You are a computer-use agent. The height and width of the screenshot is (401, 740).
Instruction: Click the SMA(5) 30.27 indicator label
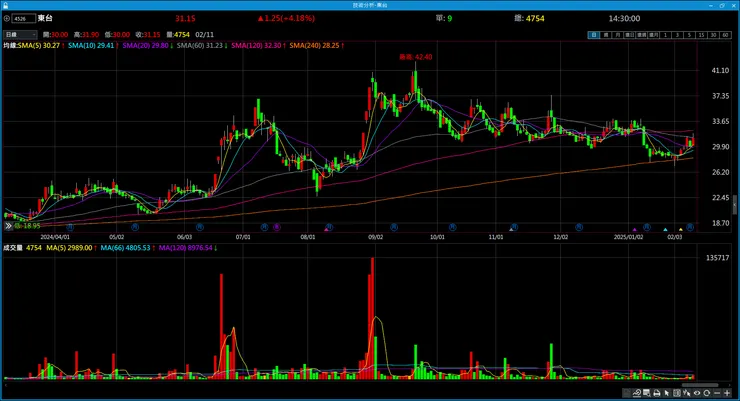(x=39, y=45)
